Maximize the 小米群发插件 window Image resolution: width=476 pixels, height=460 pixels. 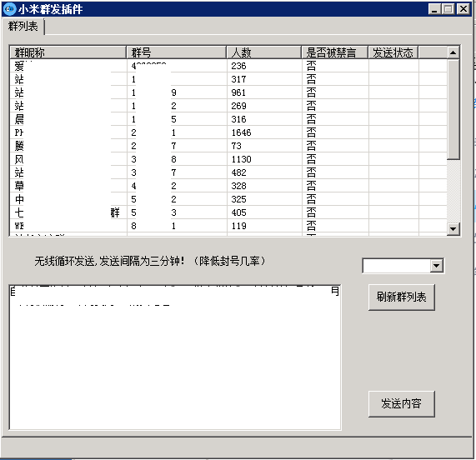click(x=448, y=9)
